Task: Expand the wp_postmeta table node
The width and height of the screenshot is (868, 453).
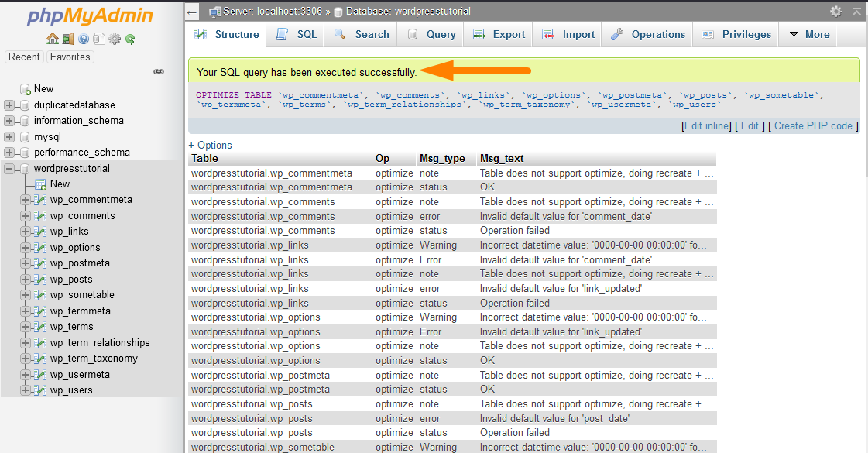Action: (25, 263)
